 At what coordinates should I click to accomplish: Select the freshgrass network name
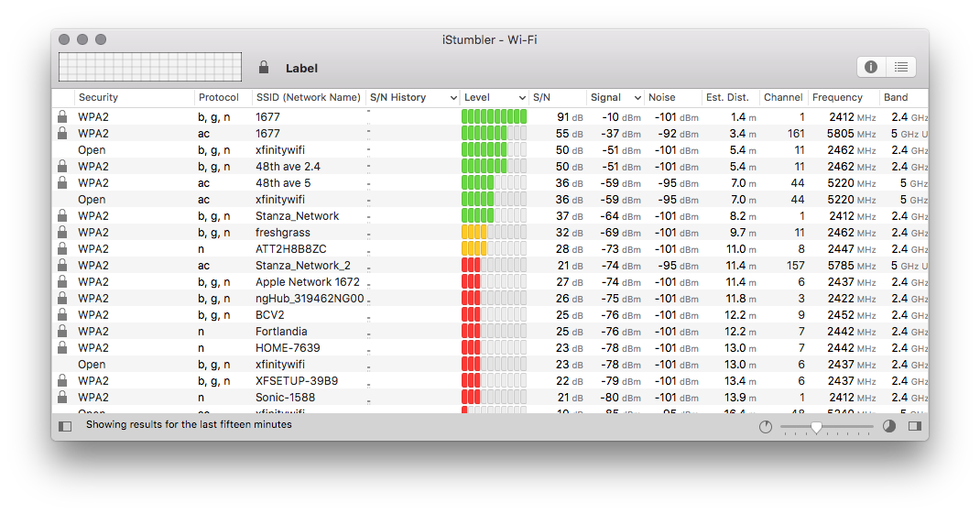[282, 233]
